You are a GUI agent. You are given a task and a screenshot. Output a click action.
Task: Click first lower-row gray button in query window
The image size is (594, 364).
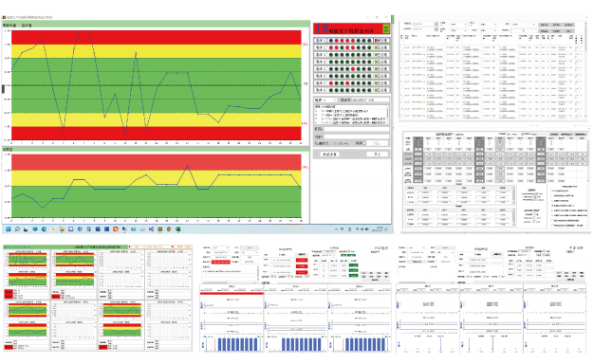(x=544, y=31)
